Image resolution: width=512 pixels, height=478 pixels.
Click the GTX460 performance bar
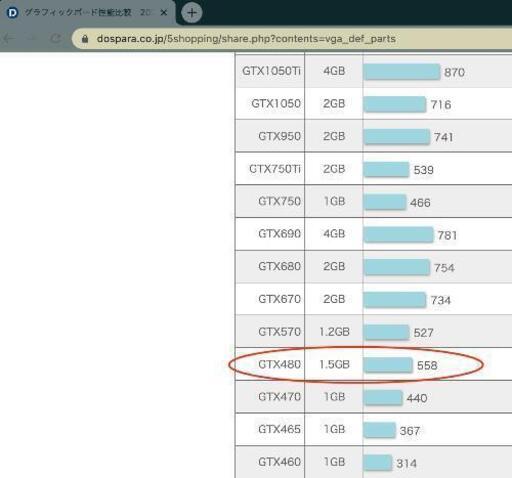click(378, 462)
